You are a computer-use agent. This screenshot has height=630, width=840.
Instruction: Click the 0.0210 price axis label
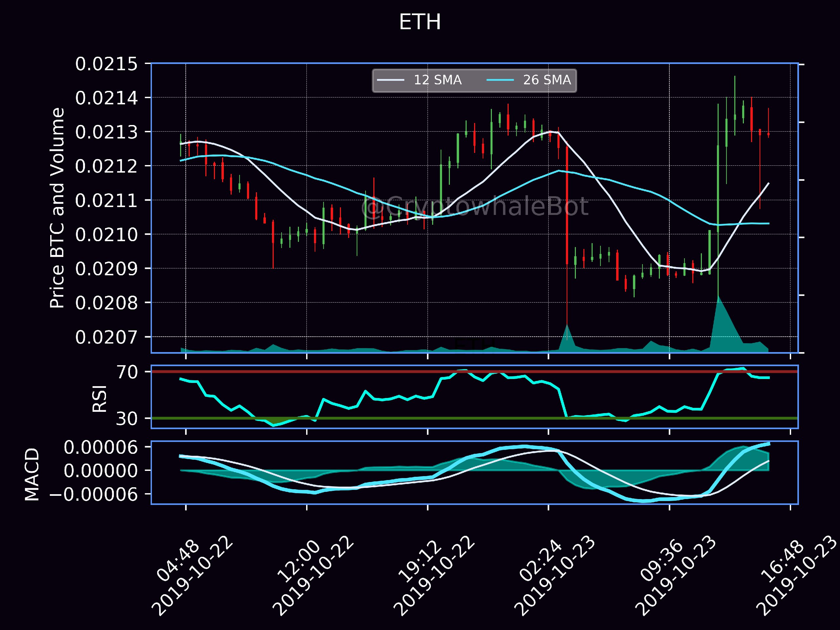coord(106,235)
